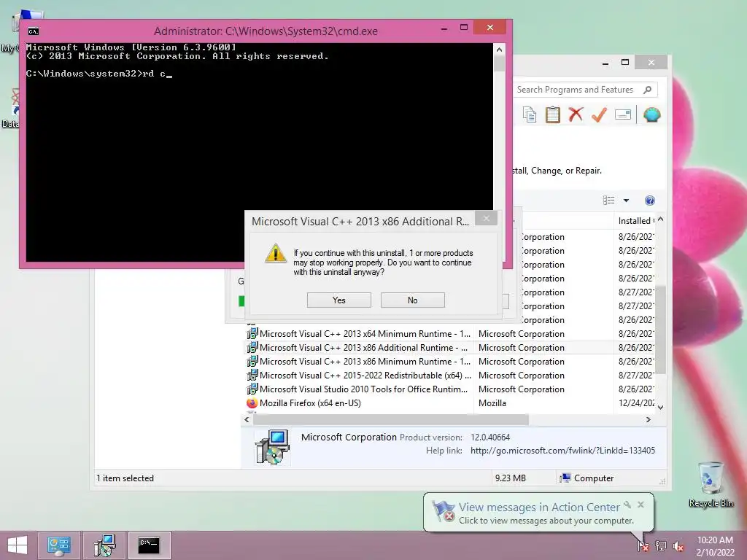Click the blue shell globe toolbar icon
This screenshot has height=560, width=747.
click(651, 114)
